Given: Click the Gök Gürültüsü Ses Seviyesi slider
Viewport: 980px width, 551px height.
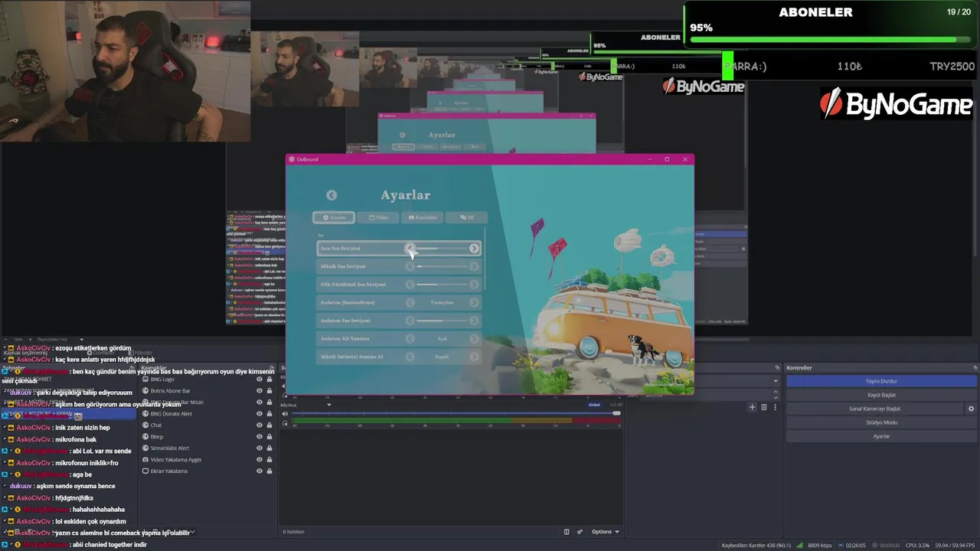Looking at the screenshot, I should point(442,284).
